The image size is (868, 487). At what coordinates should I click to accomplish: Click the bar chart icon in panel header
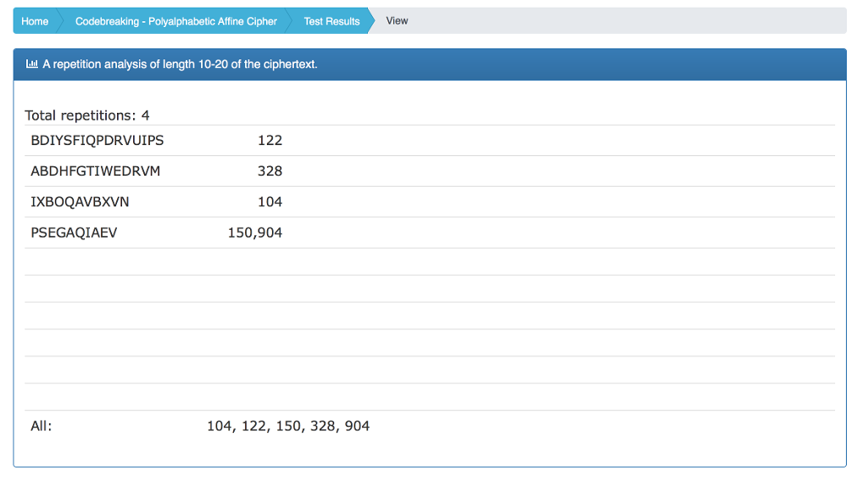point(32,64)
